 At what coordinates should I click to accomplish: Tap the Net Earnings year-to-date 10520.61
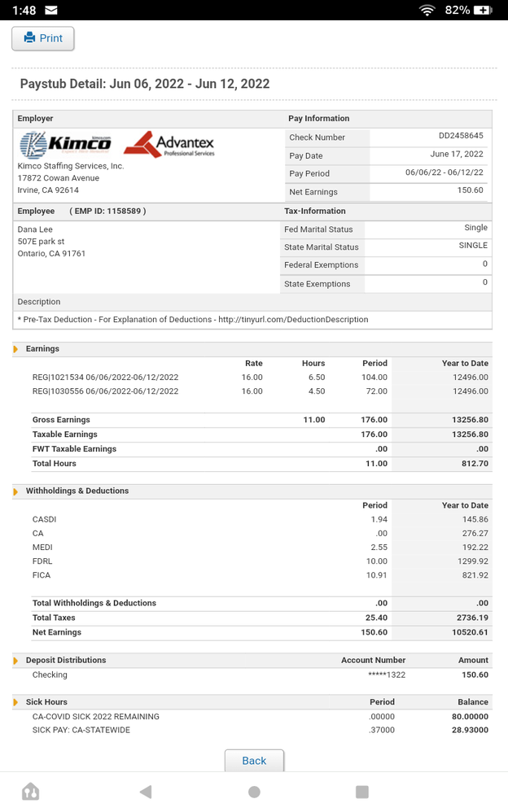466,632
